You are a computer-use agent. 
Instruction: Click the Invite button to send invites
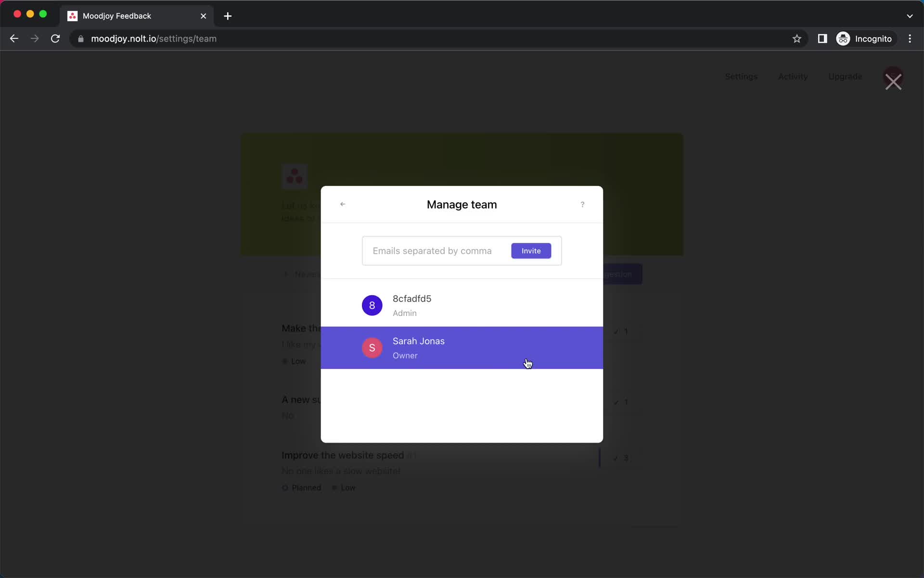(x=531, y=250)
